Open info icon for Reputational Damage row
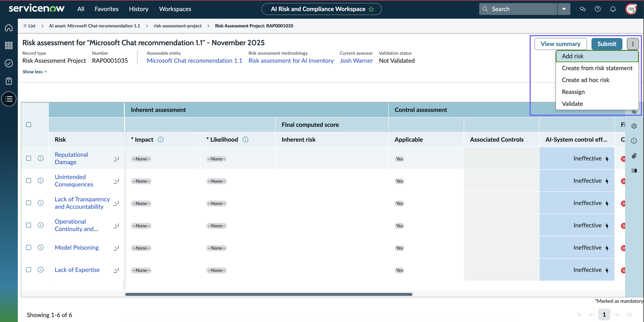The image size is (644, 322). coord(41,158)
